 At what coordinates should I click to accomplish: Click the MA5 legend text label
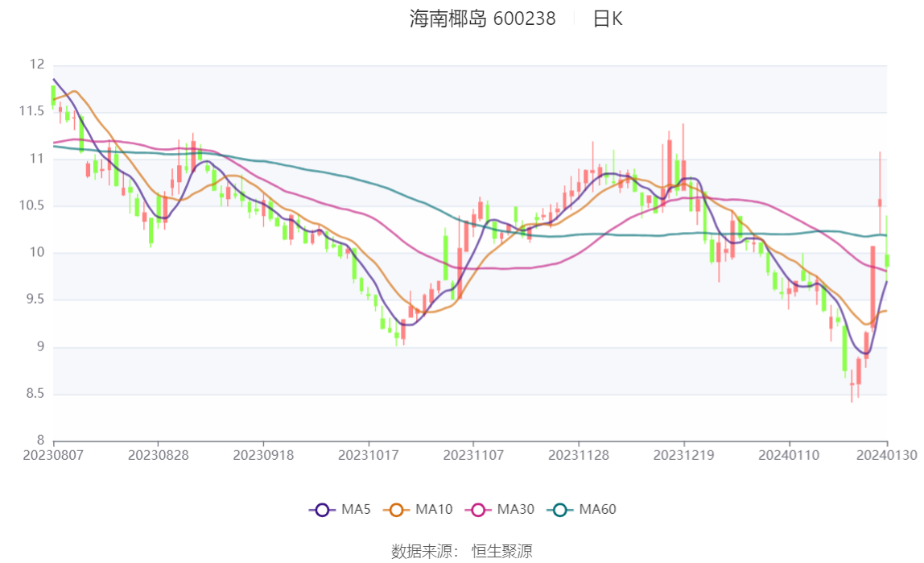click(356, 509)
